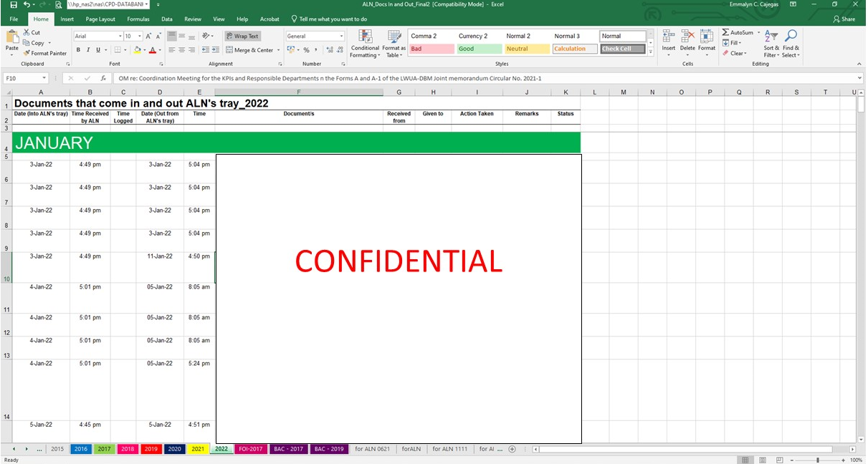
Task: Switch to the Insert ribbon tab
Action: 67,19
